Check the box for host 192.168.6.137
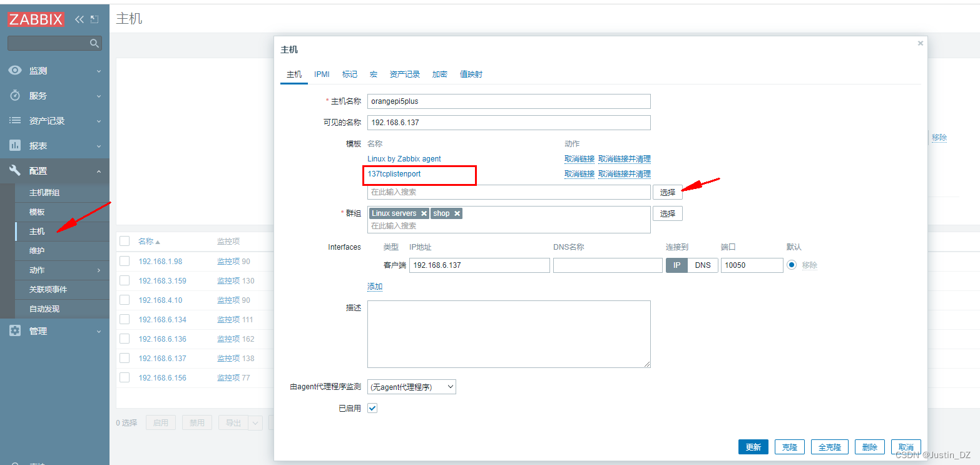980x465 pixels. [125, 358]
